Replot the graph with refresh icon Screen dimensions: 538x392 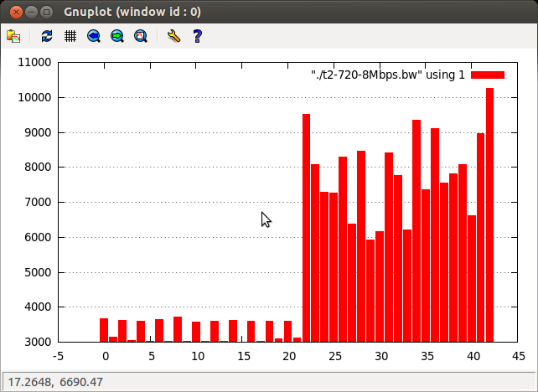click(x=47, y=36)
